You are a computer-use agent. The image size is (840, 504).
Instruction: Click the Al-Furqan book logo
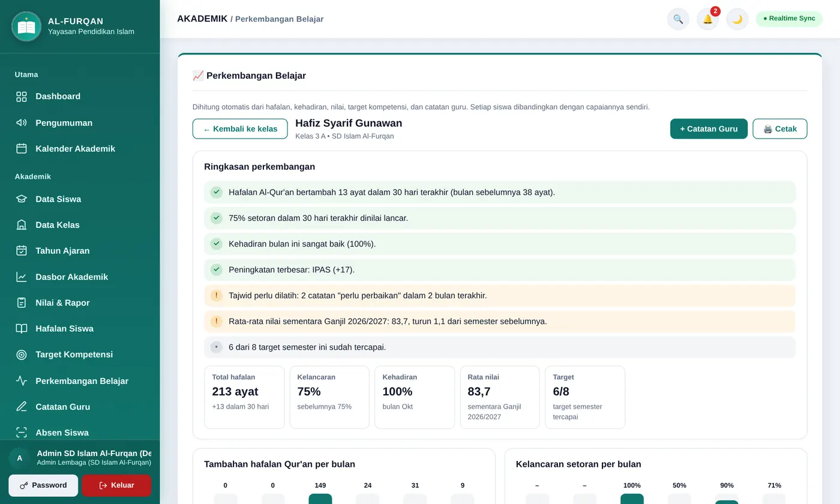pyautogui.click(x=26, y=26)
